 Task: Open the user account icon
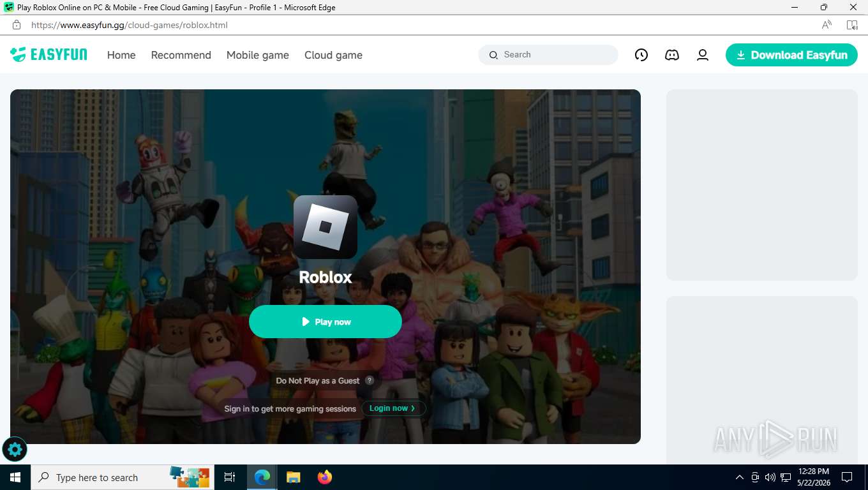pyautogui.click(x=703, y=55)
